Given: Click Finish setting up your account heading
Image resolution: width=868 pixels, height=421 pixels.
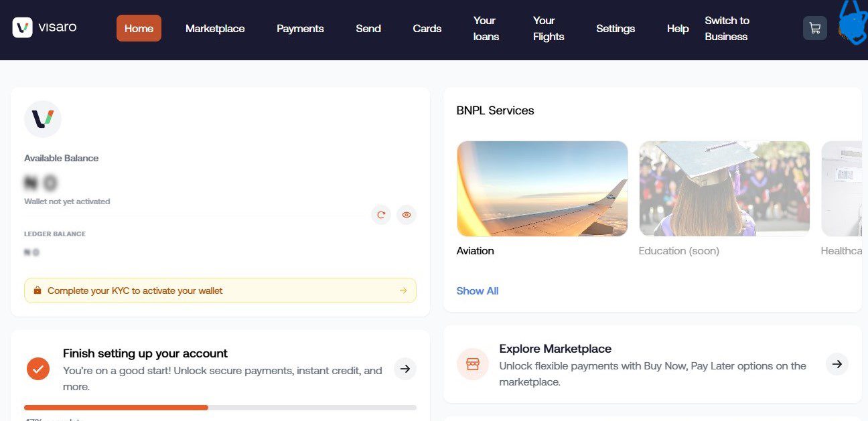Looking at the screenshot, I should pos(145,353).
